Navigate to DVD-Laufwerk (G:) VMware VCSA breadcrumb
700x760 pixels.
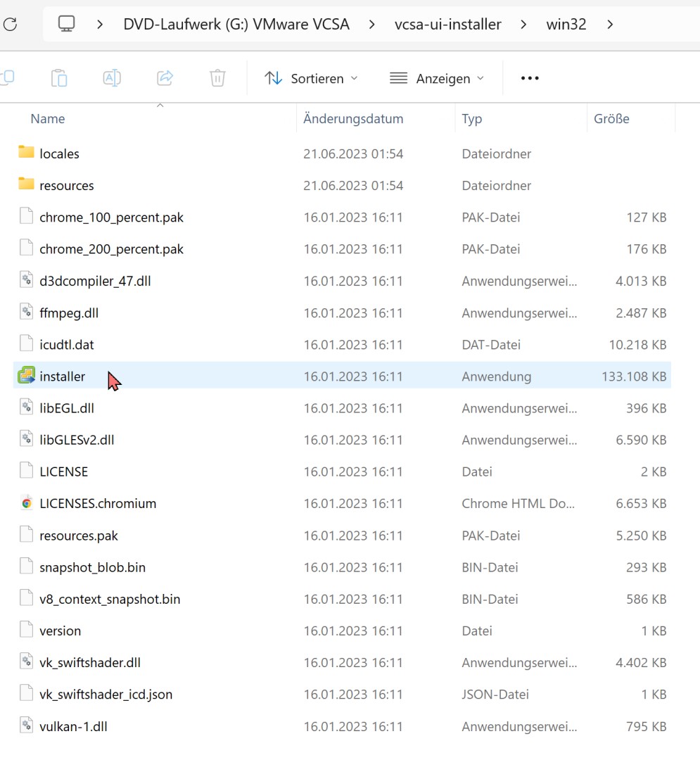click(236, 24)
